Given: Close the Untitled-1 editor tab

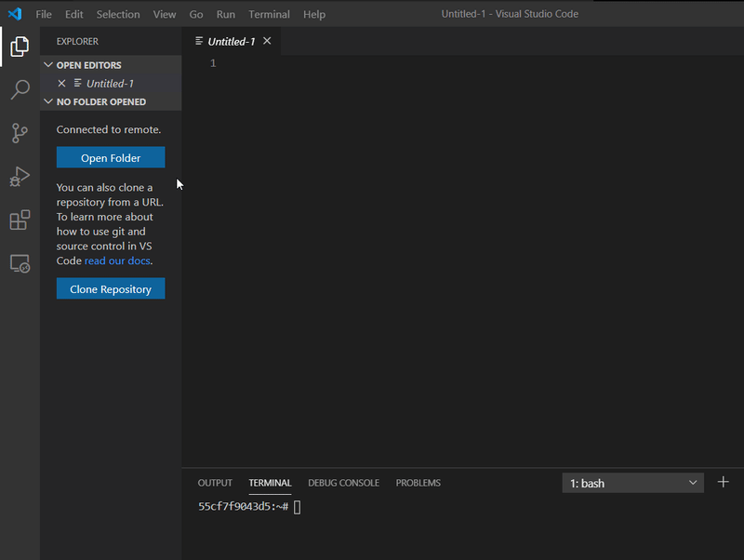Looking at the screenshot, I should tap(267, 41).
